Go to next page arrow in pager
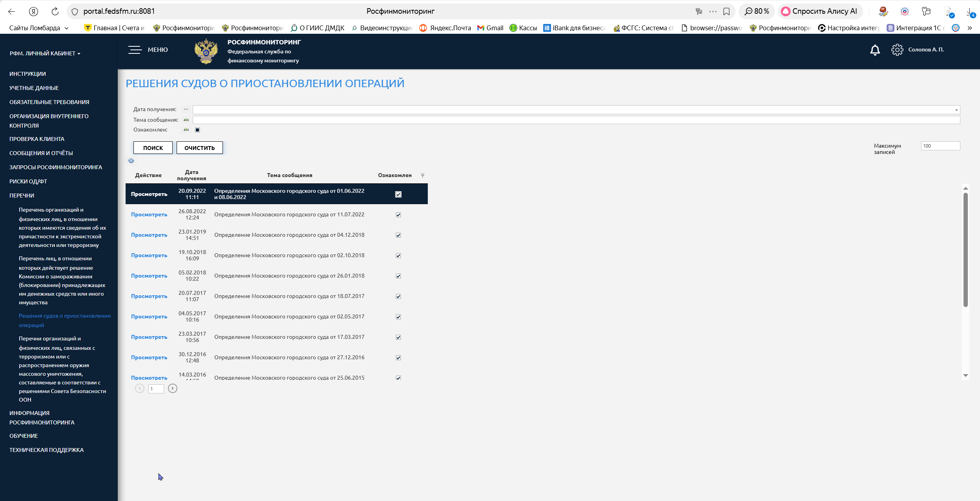 tap(172, 388)
